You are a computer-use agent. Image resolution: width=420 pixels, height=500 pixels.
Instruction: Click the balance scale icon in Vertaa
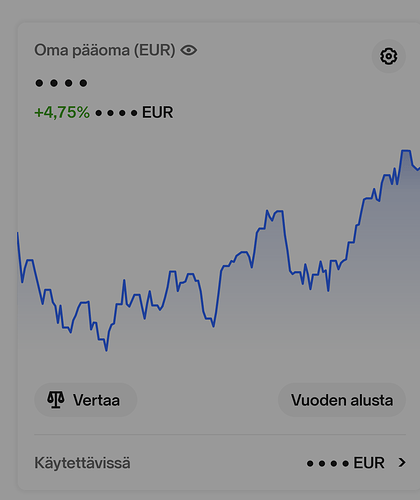point(56,399)
